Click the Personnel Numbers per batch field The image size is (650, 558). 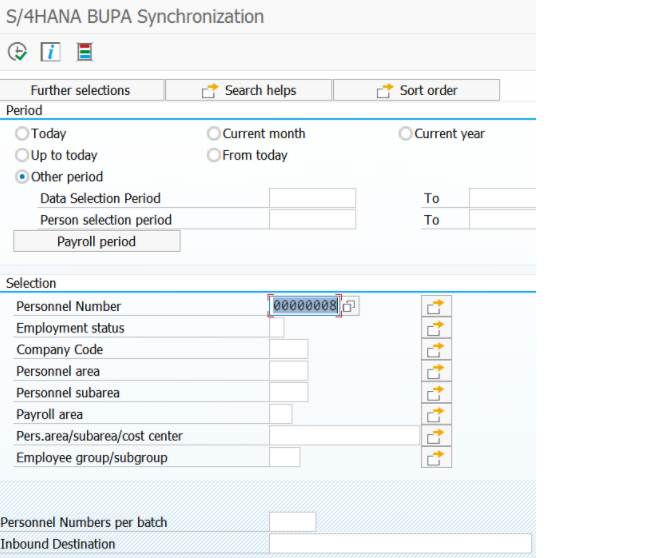coord(292,522)
